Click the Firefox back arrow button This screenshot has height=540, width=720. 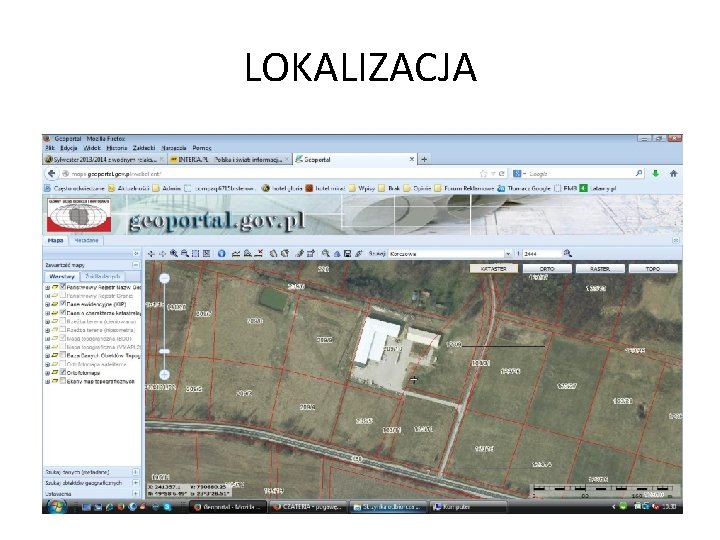pos(51,174)
